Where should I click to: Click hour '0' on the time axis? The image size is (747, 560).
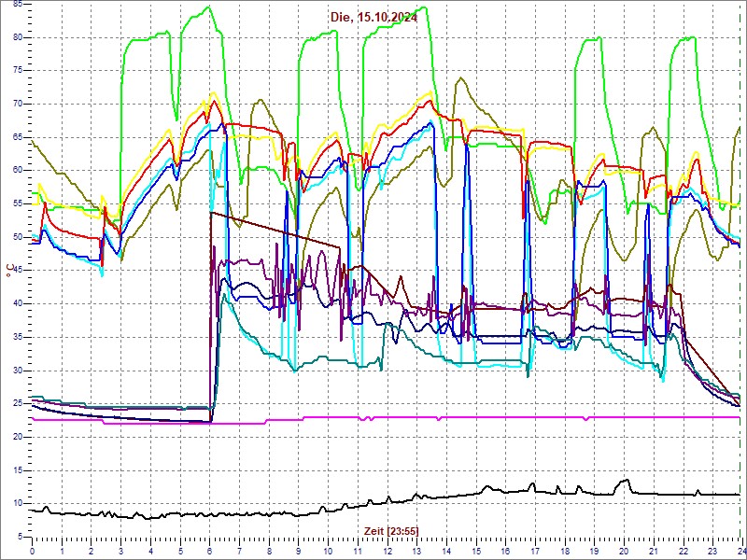[x=32, y=551]
